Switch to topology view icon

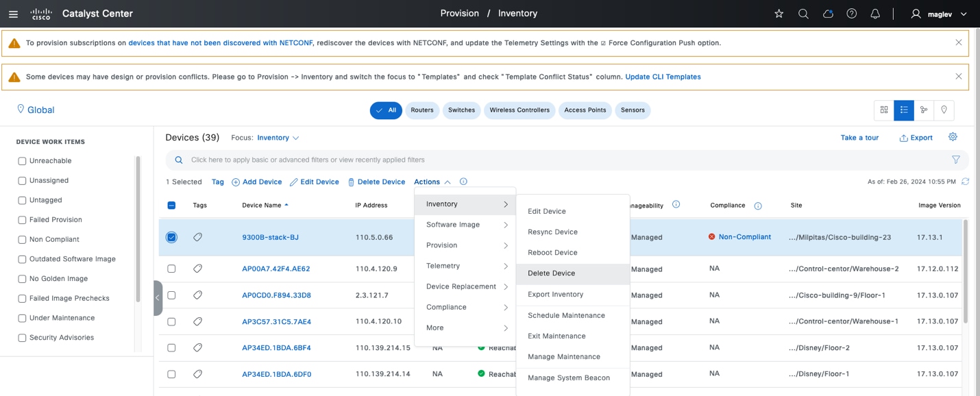click(x=924, y=110)
